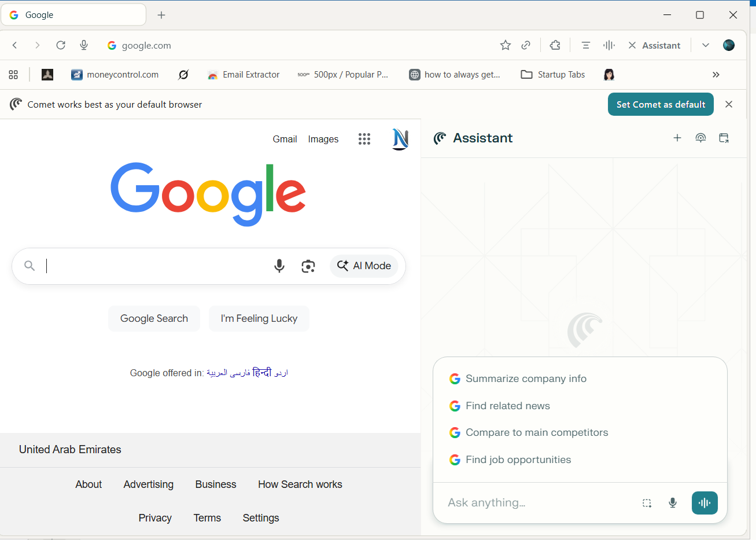Bookmark this page with the star icon
756x540 pixels.
click(506, 45)
